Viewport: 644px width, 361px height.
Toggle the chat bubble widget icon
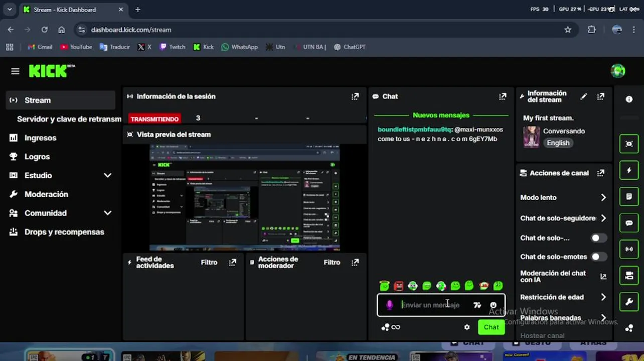click(629, 223)
